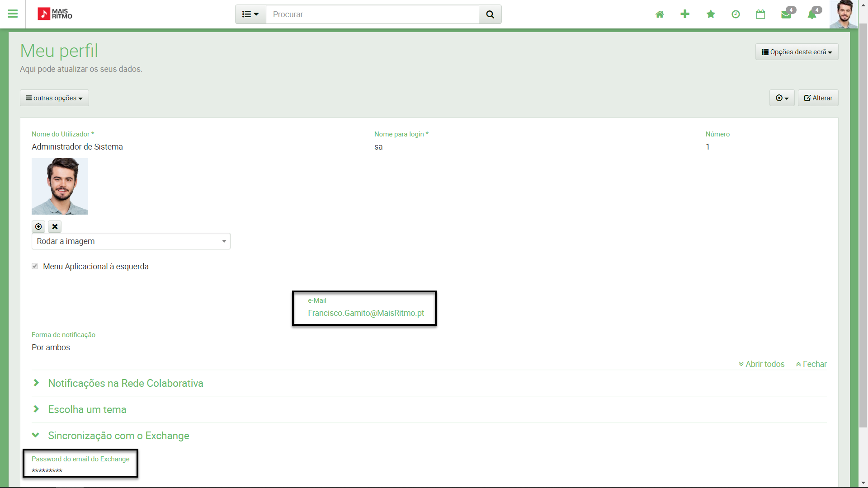
Task: Click the Nome para login label
Action: click(x=401, y=134)
